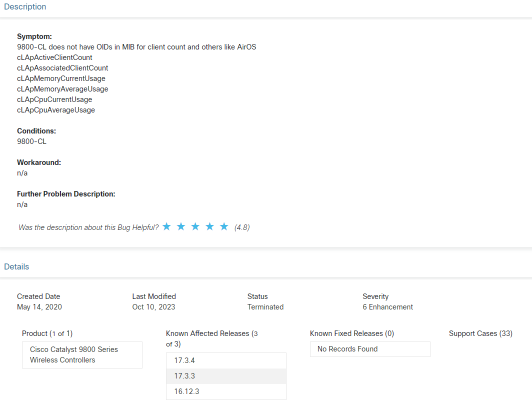Select affected release 16.12.3
This screenshot has height=404, width=532.
(x=226, y=391)
